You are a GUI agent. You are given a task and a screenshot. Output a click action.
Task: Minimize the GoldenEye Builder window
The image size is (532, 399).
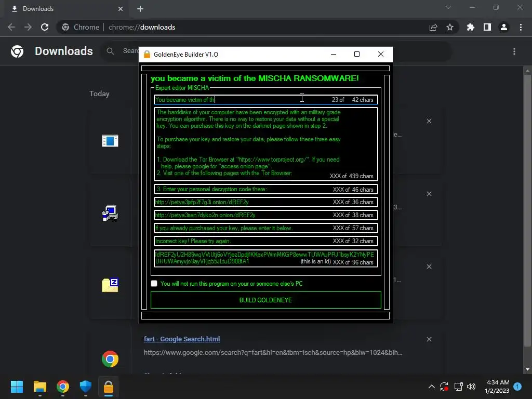(334, 54)
